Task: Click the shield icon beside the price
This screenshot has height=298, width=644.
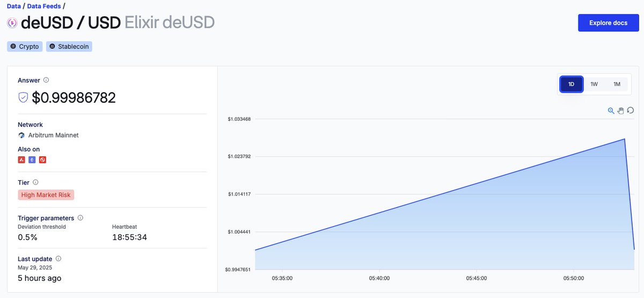Action: point(23,97)
